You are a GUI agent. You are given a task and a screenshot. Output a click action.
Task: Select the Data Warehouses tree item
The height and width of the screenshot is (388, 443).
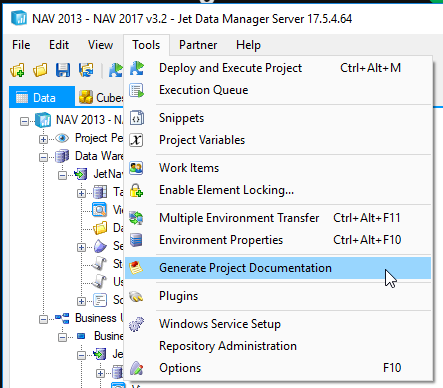[99, 156]
